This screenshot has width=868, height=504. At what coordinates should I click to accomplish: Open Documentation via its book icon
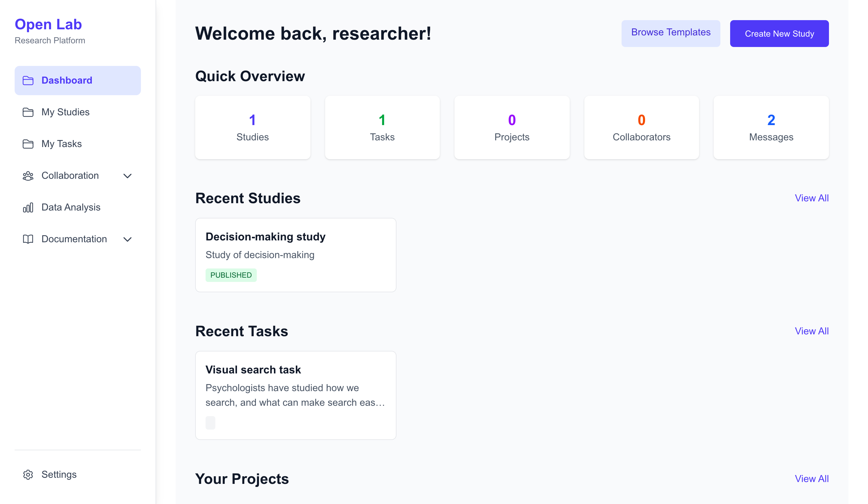coord(28,239)
